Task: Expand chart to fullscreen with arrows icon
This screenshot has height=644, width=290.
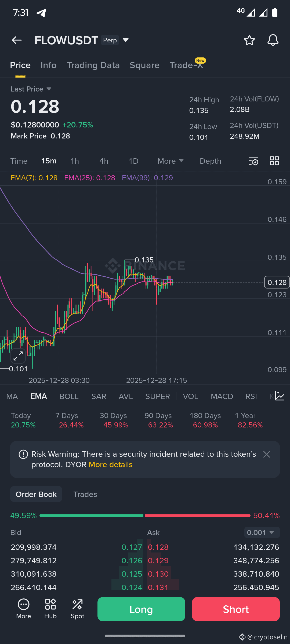Action: click(x=18, y=356)
